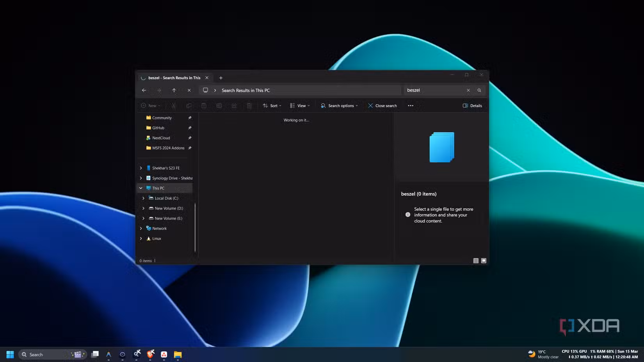Expand Local Disk (C:) tree node
644x362 pixels.
pyautogui.click(x=143, y=198)
